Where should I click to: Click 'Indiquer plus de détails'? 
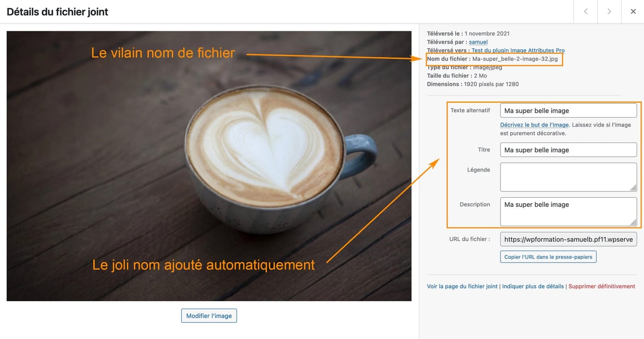point(532,286)
